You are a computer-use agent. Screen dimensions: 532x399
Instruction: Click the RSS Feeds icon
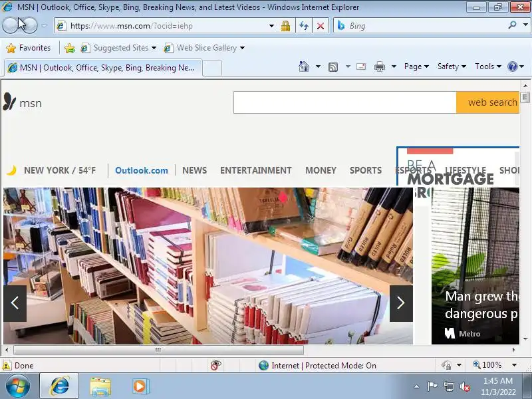click(333, 67)
